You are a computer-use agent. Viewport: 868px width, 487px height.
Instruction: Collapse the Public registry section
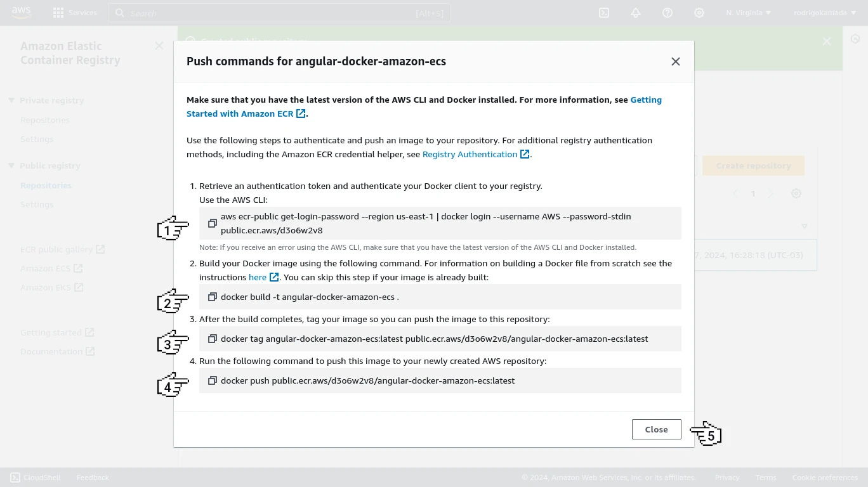[11, 166]
